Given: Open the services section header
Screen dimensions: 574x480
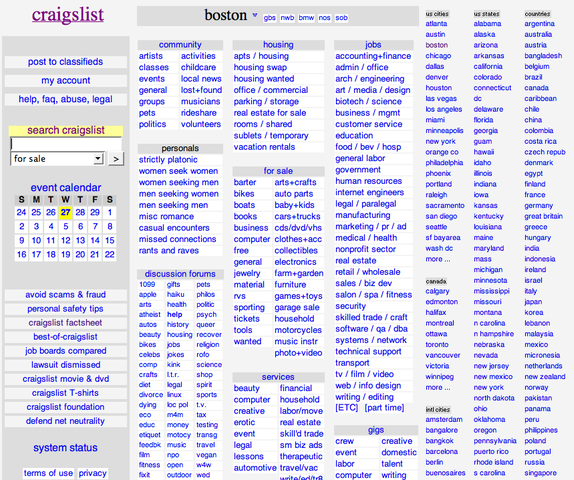Looking at the screenshot, I should (x=278, y=377).
